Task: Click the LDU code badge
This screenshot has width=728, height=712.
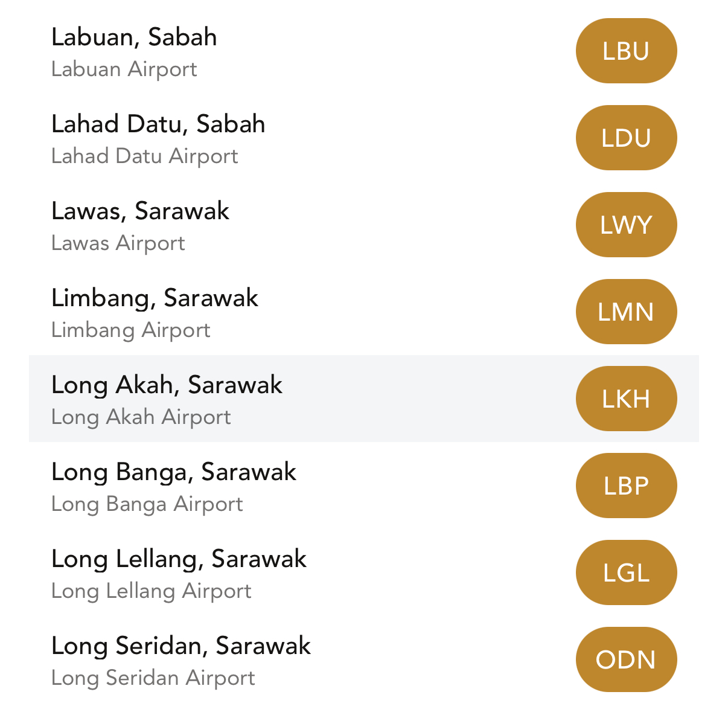Action: 626,138
